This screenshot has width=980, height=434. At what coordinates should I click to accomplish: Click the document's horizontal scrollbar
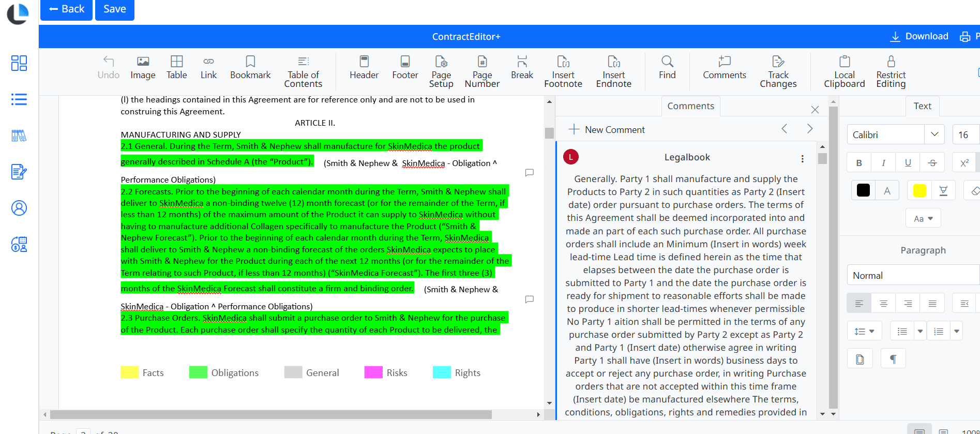pyautogui.click(x=270, y=414)
